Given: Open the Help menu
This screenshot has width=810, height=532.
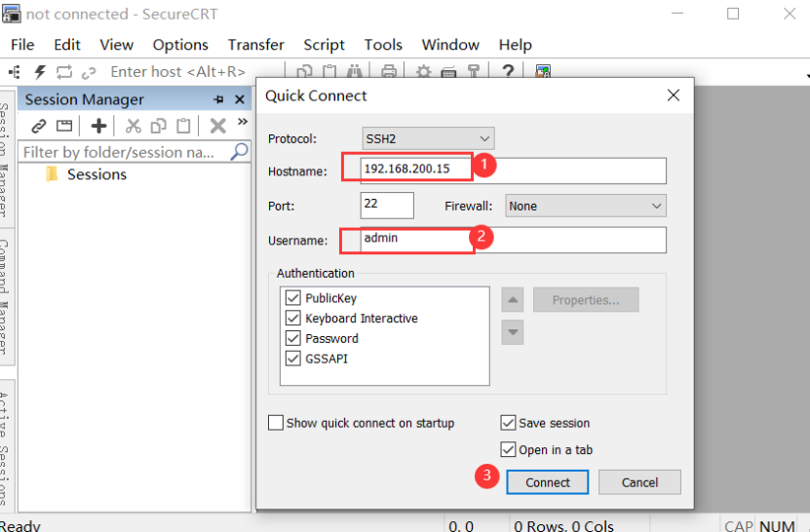Looking at the screenshot, I should 515,45.
